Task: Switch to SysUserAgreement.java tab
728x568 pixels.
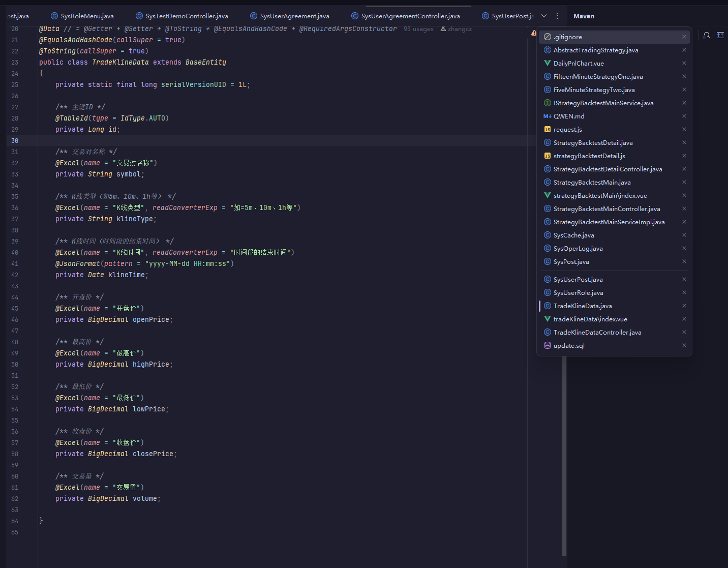Action: pos(290,16)
